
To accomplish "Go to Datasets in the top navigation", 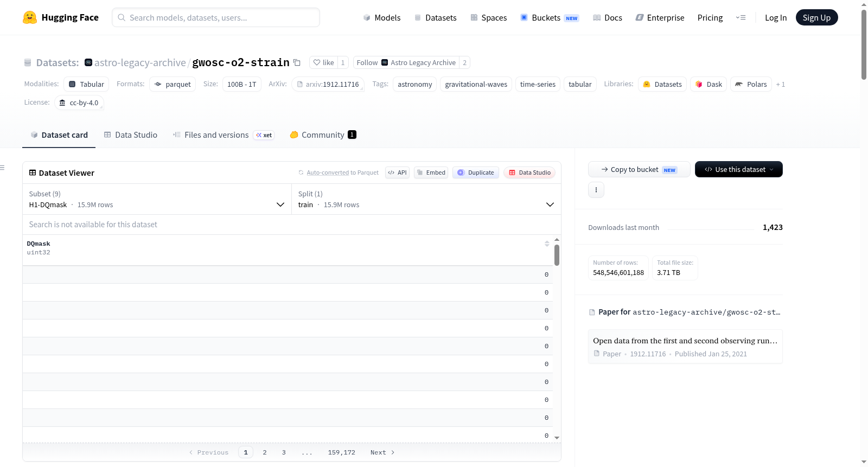I will [x=436, y=17].
